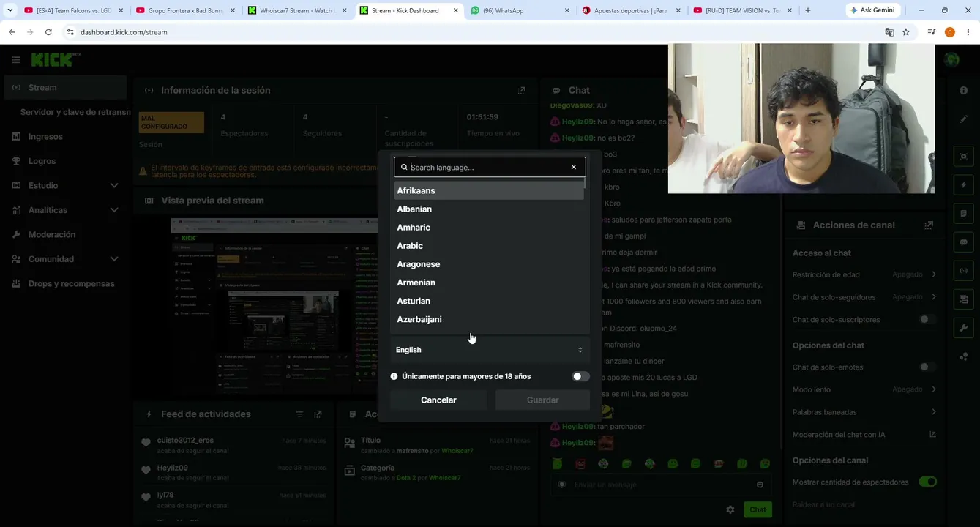Click the note page icon in right rail

tap(963, 214)
